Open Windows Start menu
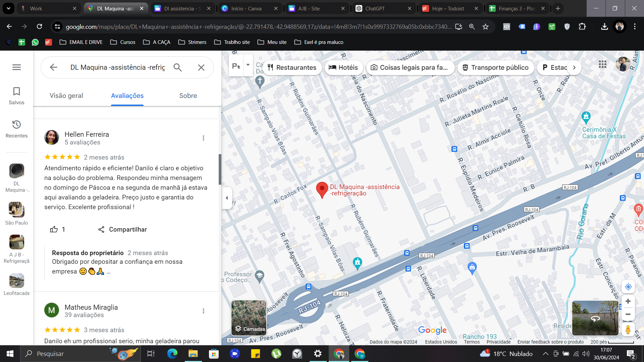The width and height of the screenshot is (644, 362). click(x=10, y=354)
